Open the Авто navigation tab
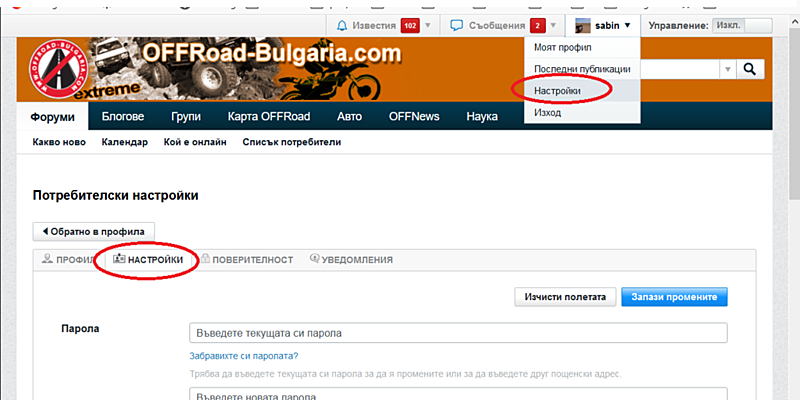Screen dimensions: 800x400 (349, 116)
